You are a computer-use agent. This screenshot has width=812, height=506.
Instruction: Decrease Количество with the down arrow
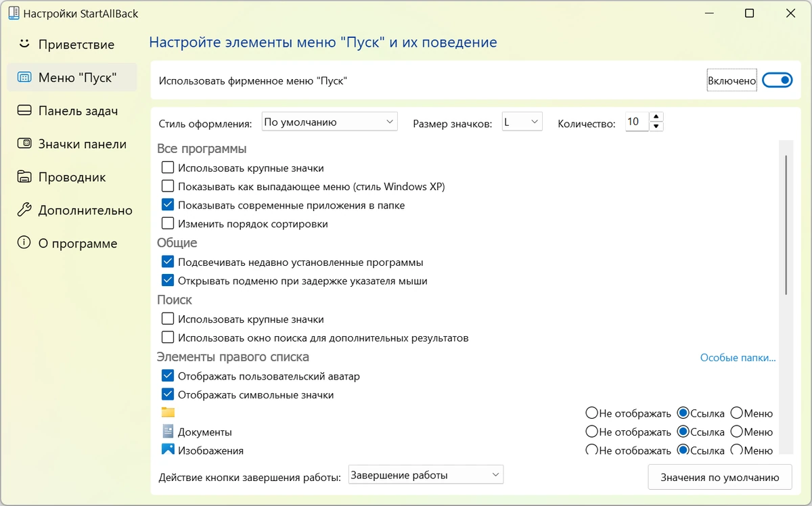(x=657, y=127)
